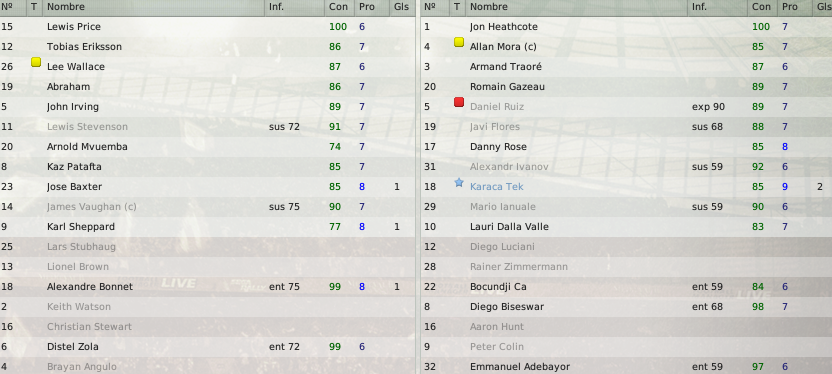This screenshot has height=374, width=832.
Task: Click the left table Gls header
Action: click(x=402, y=7)
